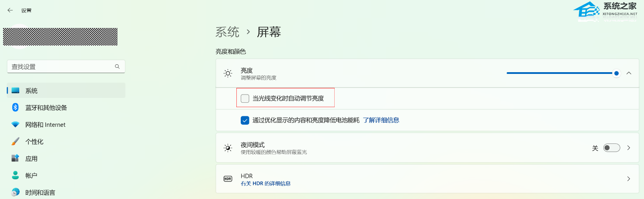Open 有关 HDR 的详细信息 link
Viewport: 644px width, 199px height.
(266, 183)
